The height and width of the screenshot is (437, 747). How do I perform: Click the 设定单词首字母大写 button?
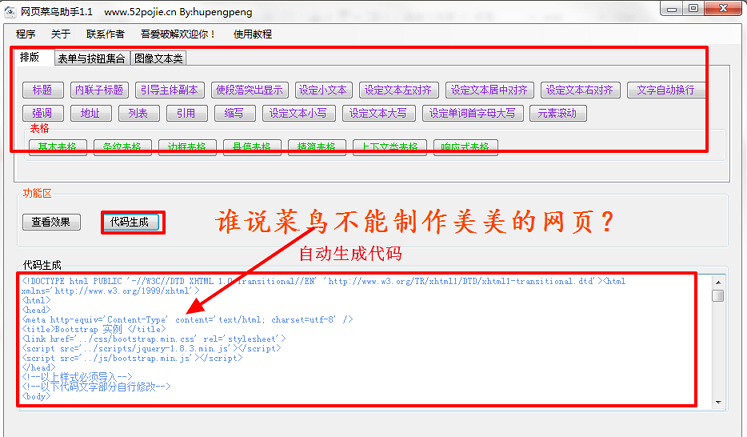click(x=473, y=113)
